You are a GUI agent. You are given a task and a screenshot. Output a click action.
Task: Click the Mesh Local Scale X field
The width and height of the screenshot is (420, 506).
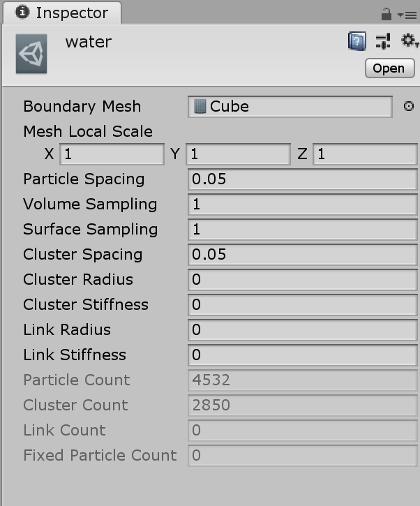coord(112,154)
